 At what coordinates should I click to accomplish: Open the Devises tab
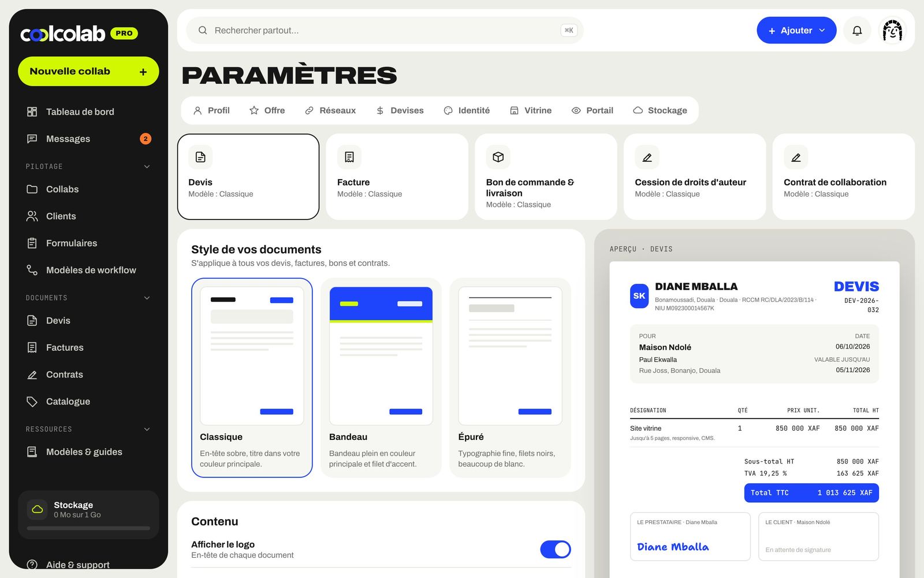click(x=400, y=110)
